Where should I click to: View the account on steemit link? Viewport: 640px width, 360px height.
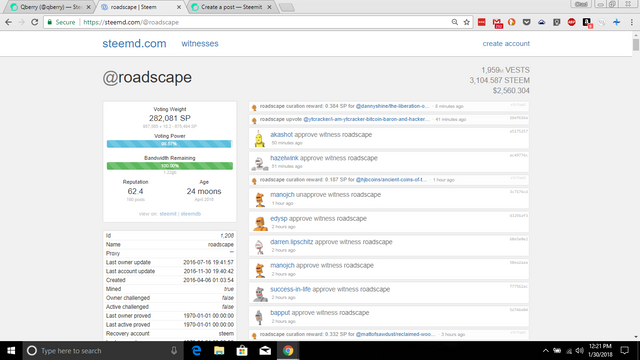click(x=168, y=213)
